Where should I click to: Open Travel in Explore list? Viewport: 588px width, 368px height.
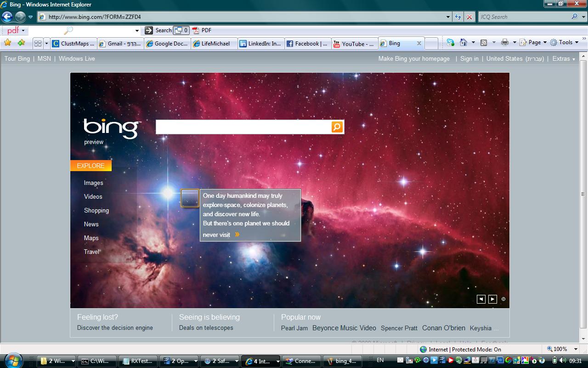(91, 252)
